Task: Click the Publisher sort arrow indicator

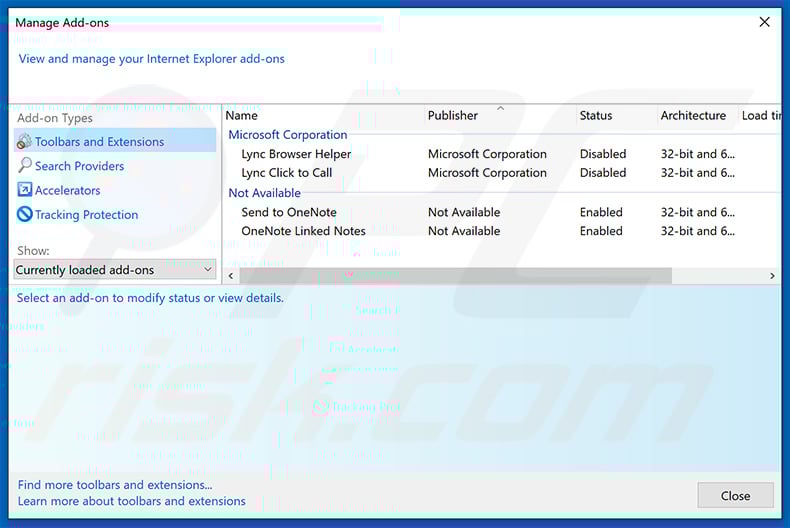Action: coord(500,108)
